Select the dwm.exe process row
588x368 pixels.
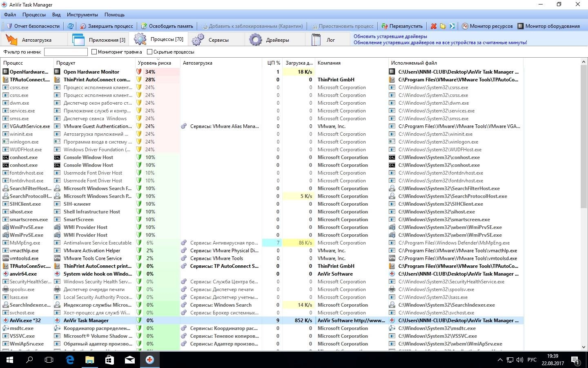(261, 103)
